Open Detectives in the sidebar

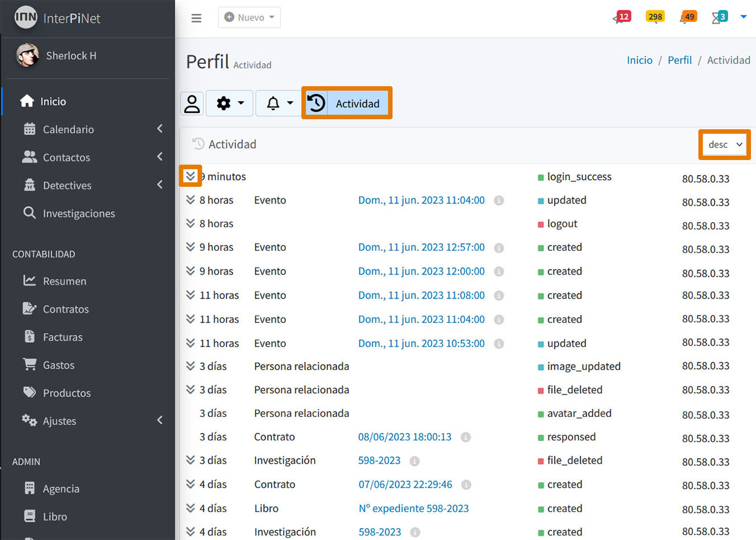[x=67, y=185]
